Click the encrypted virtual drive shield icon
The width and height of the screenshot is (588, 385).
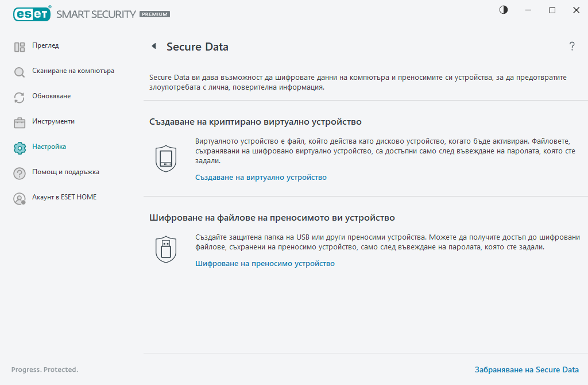point(165,156)
